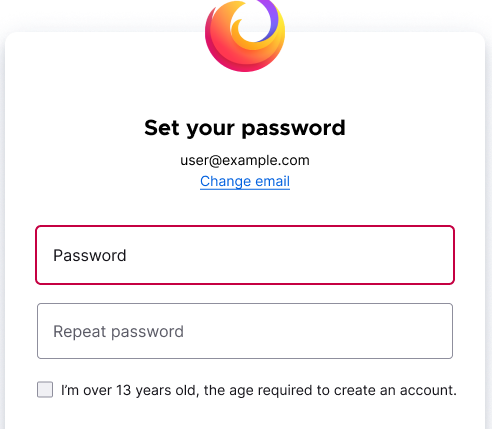Click the Set your password heading
492x429 pixels.
click(245, 128)
